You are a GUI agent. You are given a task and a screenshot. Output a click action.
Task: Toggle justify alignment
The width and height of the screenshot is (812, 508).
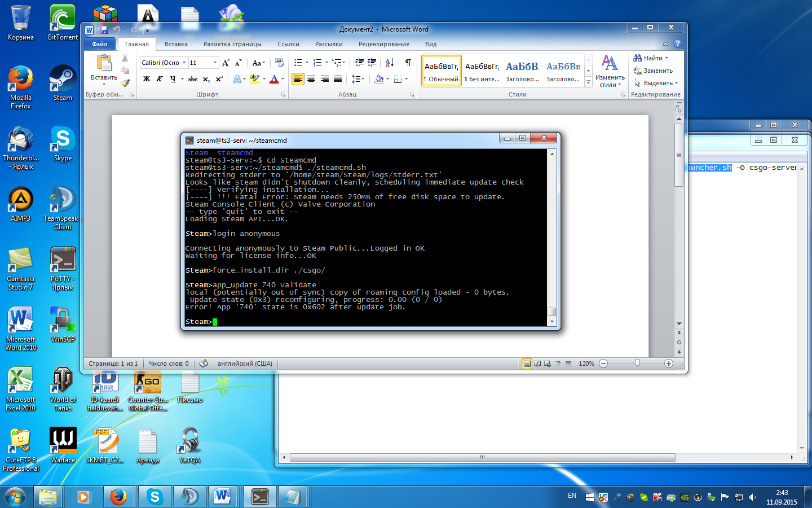(338, 79)
